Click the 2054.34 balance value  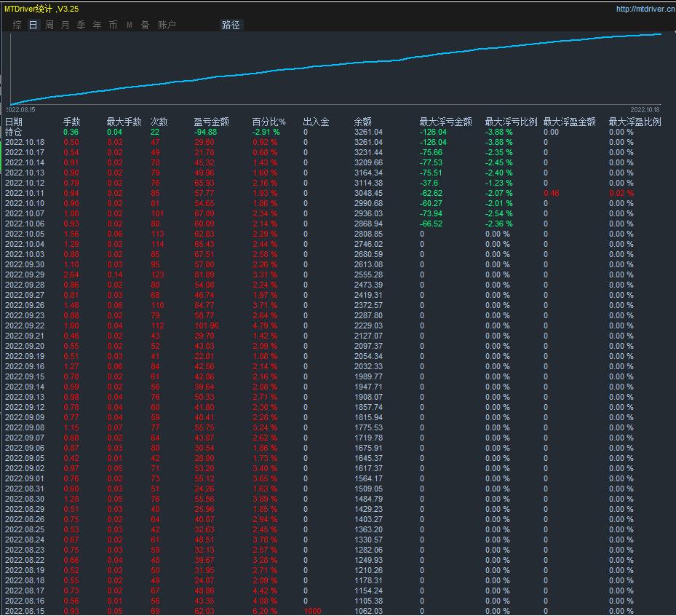pos(369,356)
